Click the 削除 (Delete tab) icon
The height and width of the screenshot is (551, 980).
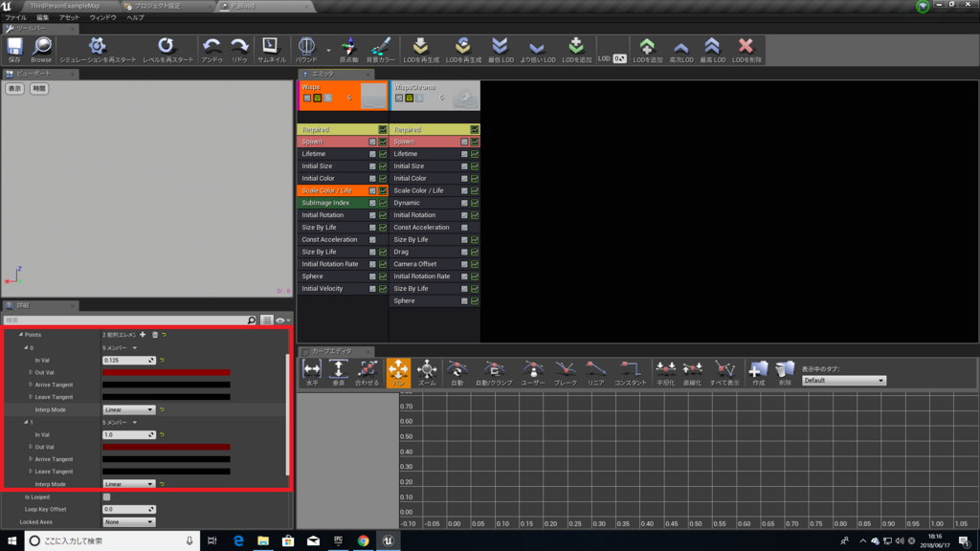tap(785, 373)
